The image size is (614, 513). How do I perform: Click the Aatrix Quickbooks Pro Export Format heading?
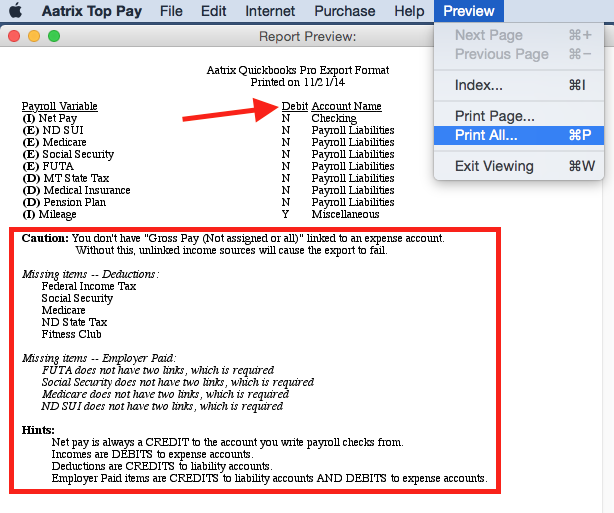click(298, 70)
